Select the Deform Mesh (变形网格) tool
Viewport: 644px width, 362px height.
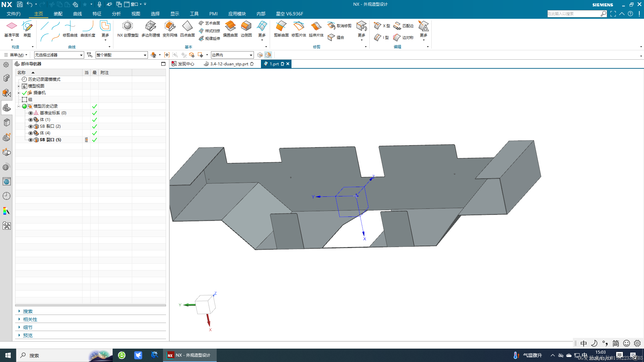tap(170, 29)
